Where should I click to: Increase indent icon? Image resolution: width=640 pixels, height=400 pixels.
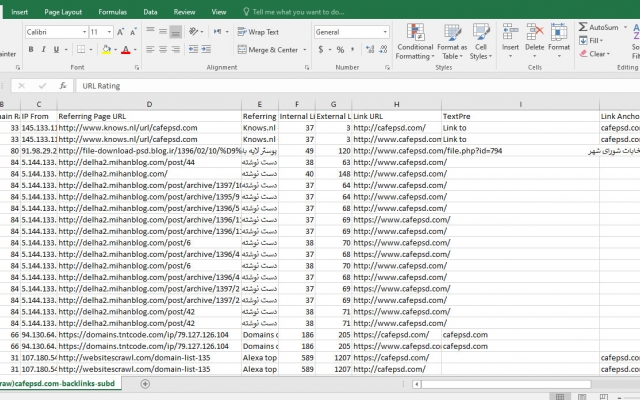click(206, 50)
